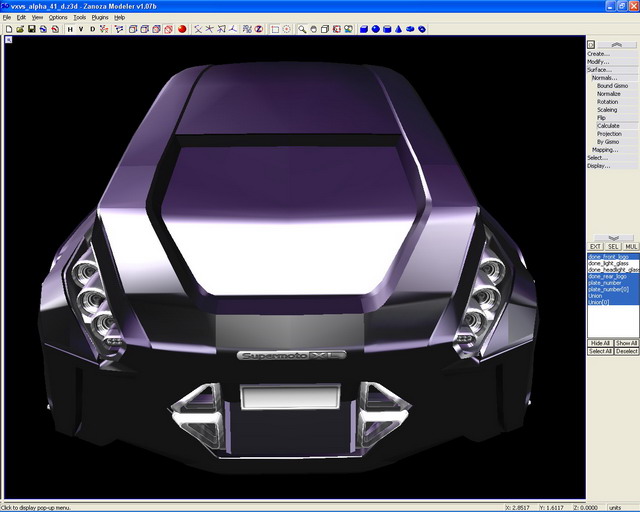Viewport: 640px width, 512px height.
Task: Click the red Z icon in toolbar
Action: (258, 29)
